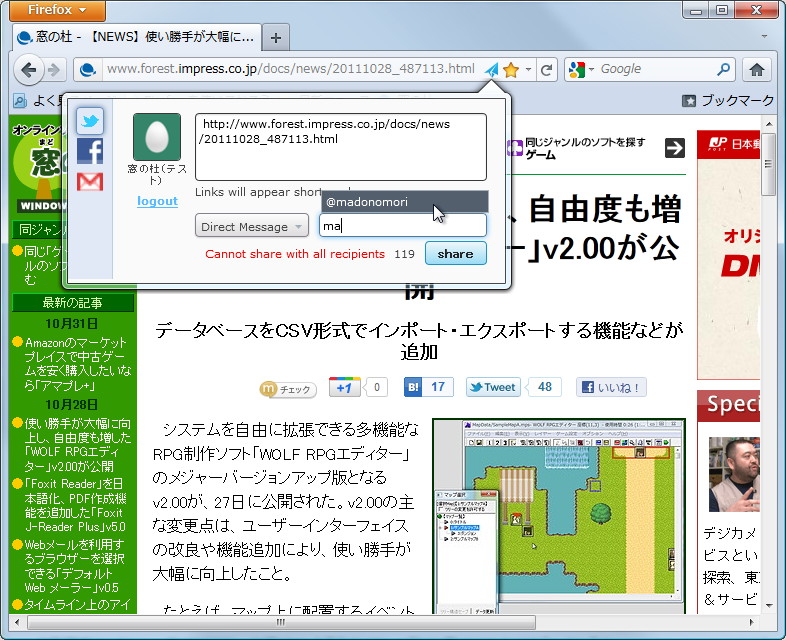Reload the current page
Viewport: 786px width, 640px height.
pyautogui.click(x=546, y=70)
